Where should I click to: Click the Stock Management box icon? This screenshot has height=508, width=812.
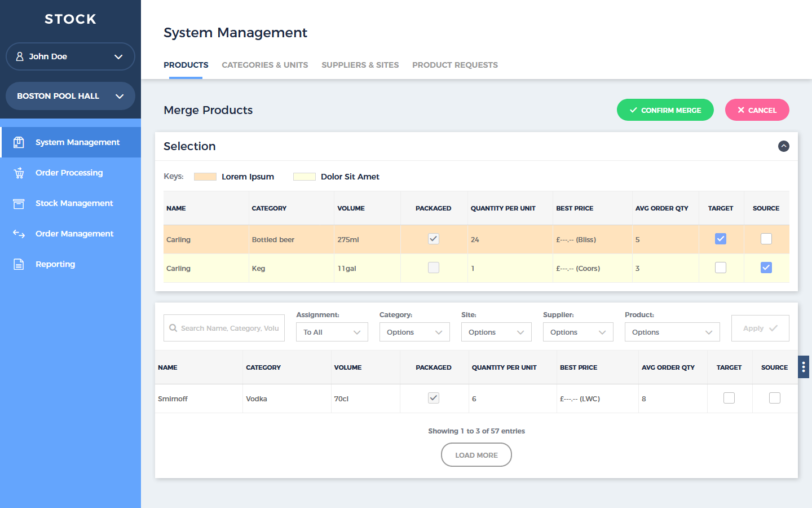(x=19, y=203)
